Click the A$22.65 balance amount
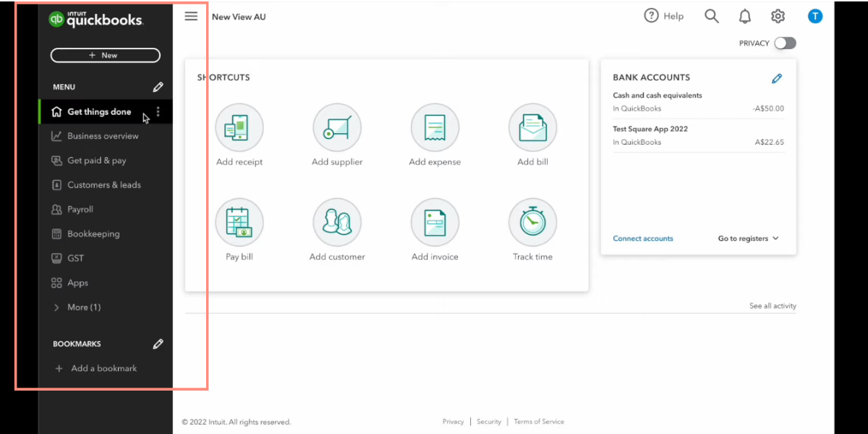868x434 pixels. click(770, 142)
